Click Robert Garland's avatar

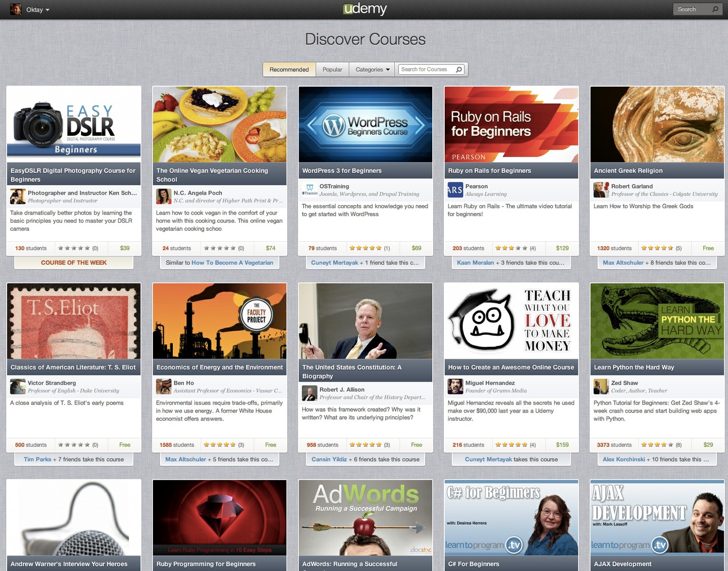601,190
